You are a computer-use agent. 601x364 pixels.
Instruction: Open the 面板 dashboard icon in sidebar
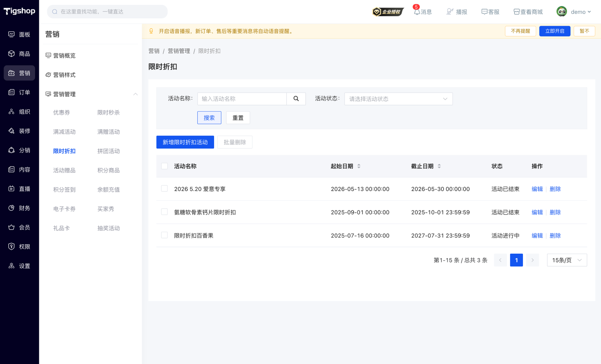tap(11, 34)
